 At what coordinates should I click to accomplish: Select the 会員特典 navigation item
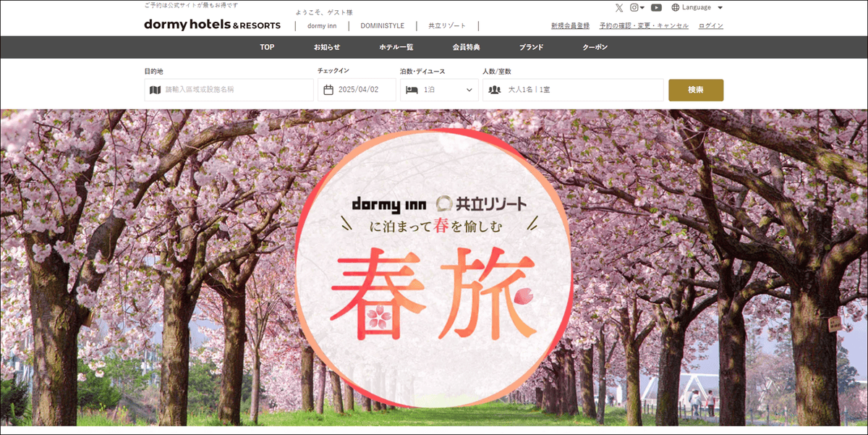(466, 47)
